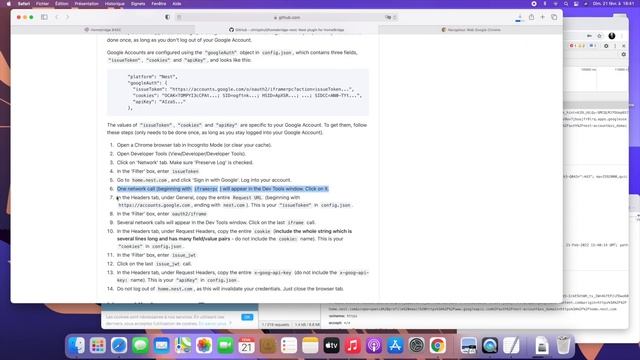Open the Trash in the Dock
The image size is (640, 360).
point(563,346)
